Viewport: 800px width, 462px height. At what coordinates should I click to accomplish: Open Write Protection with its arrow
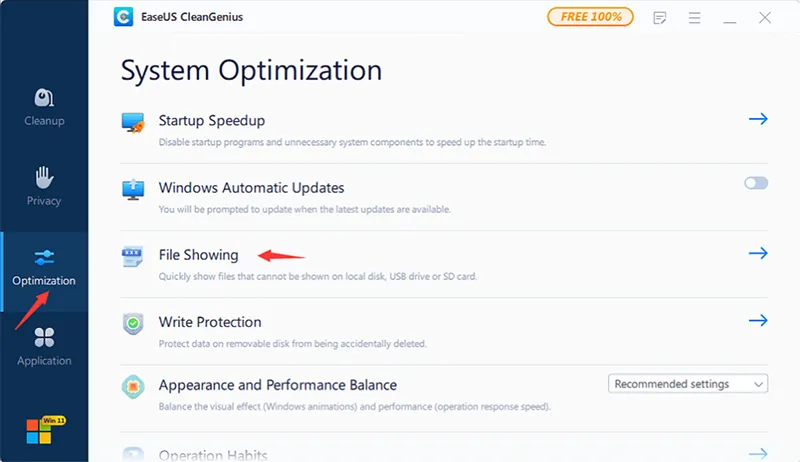click(x=758, y=320)
